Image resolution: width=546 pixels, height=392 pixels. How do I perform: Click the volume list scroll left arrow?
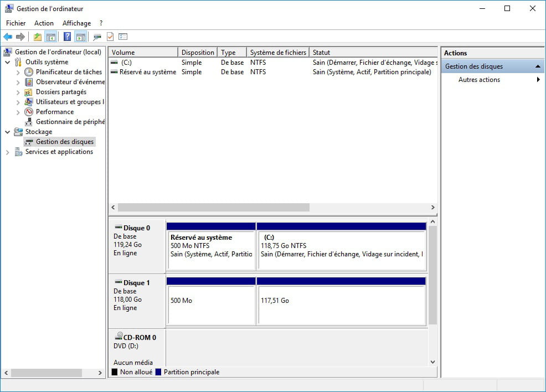tap(113, 208)
